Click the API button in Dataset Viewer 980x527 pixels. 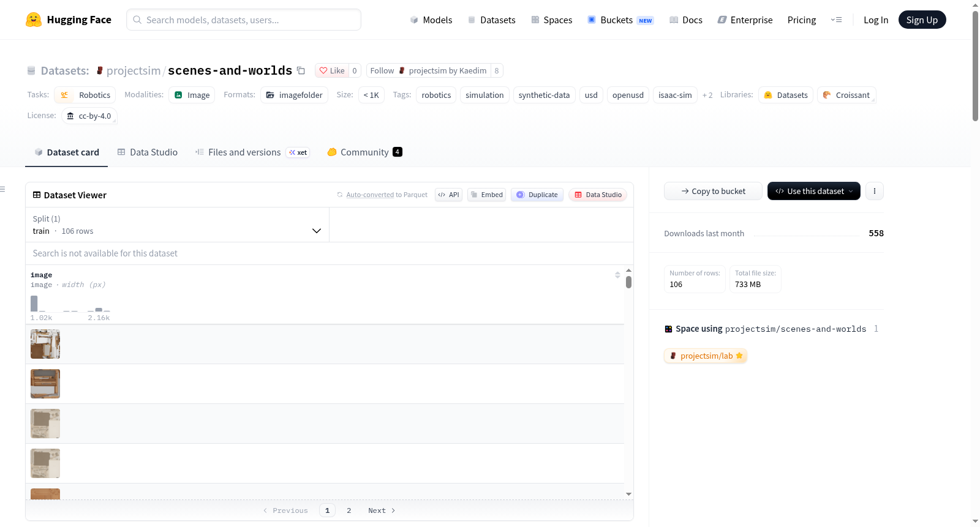(x=448, y=195)
